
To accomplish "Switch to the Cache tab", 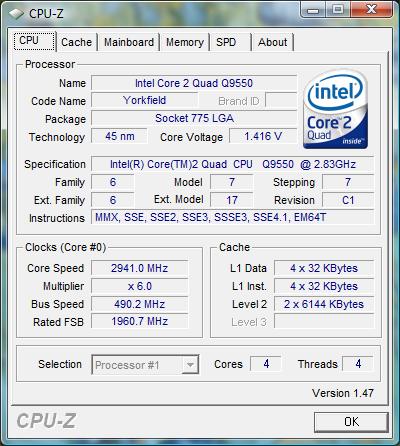I will tap(77, 42).
